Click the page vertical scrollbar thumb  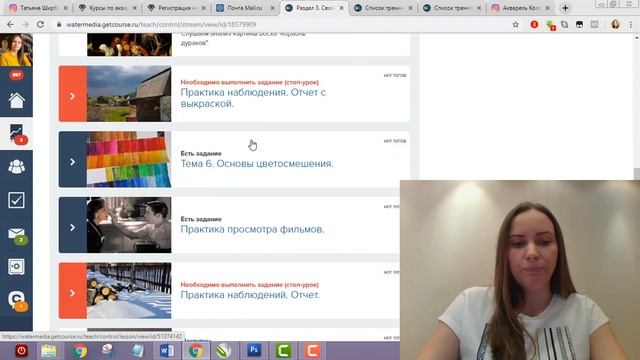[636, 173]
